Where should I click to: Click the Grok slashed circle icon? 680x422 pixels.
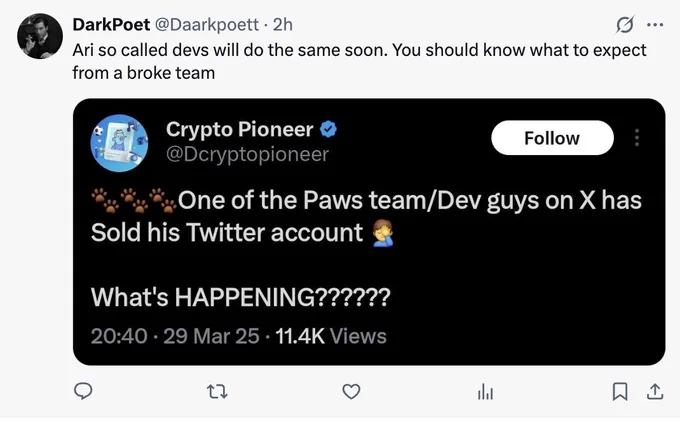(625, 25)
